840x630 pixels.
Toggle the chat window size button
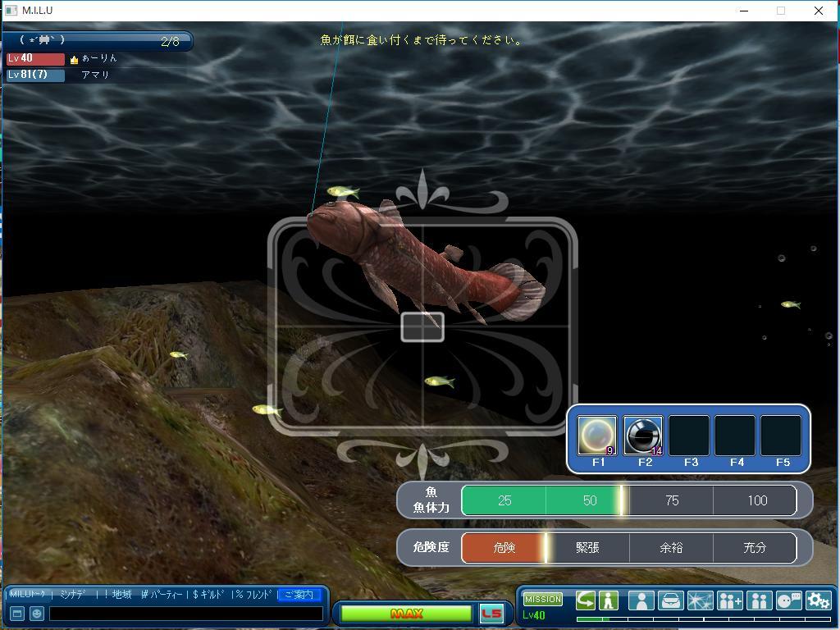[16, 613]
